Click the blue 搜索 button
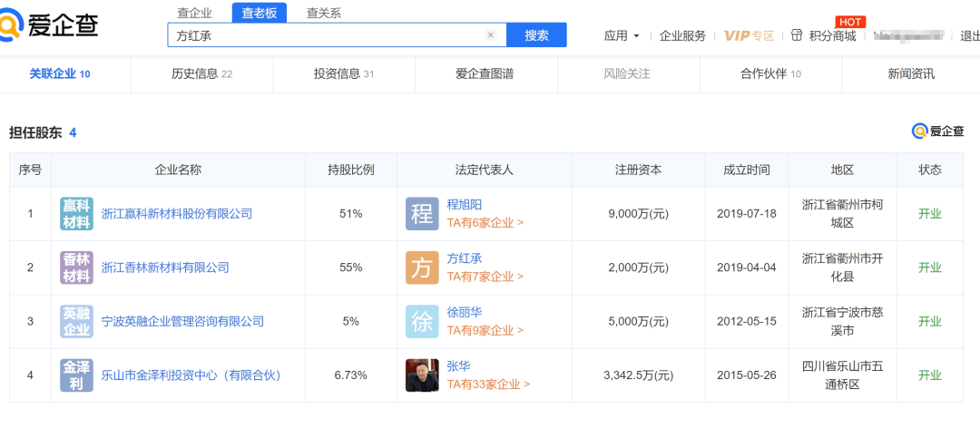 click(x=536, y=35)
